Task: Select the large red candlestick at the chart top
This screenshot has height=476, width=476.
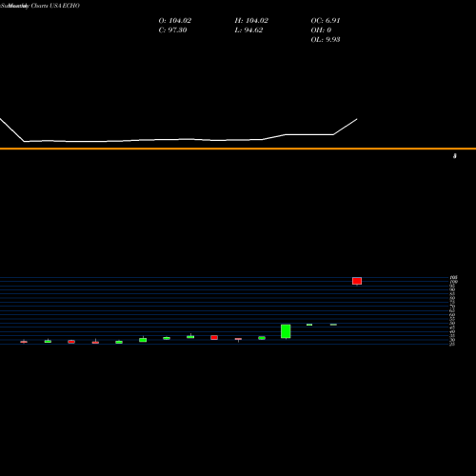Action: point(357,281)
